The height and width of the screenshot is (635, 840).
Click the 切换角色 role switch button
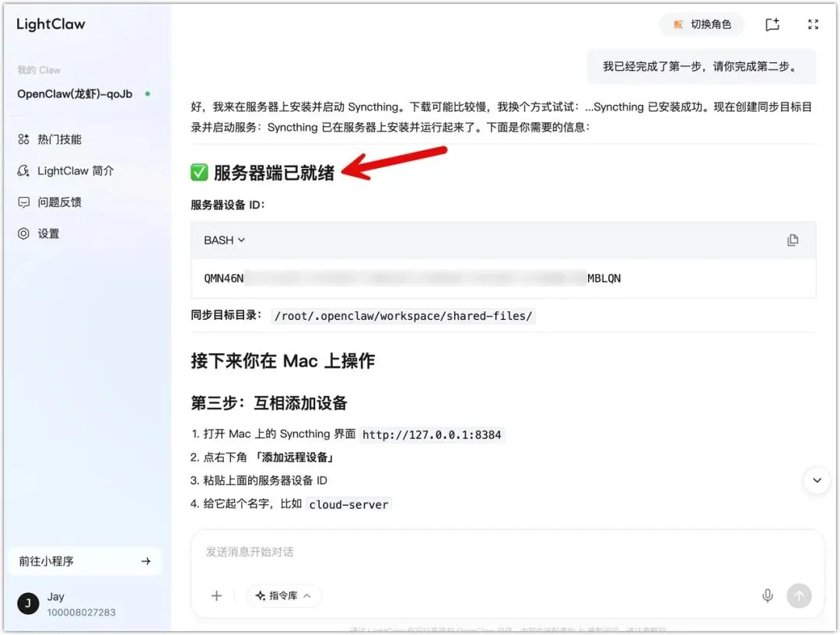(702, 24)
